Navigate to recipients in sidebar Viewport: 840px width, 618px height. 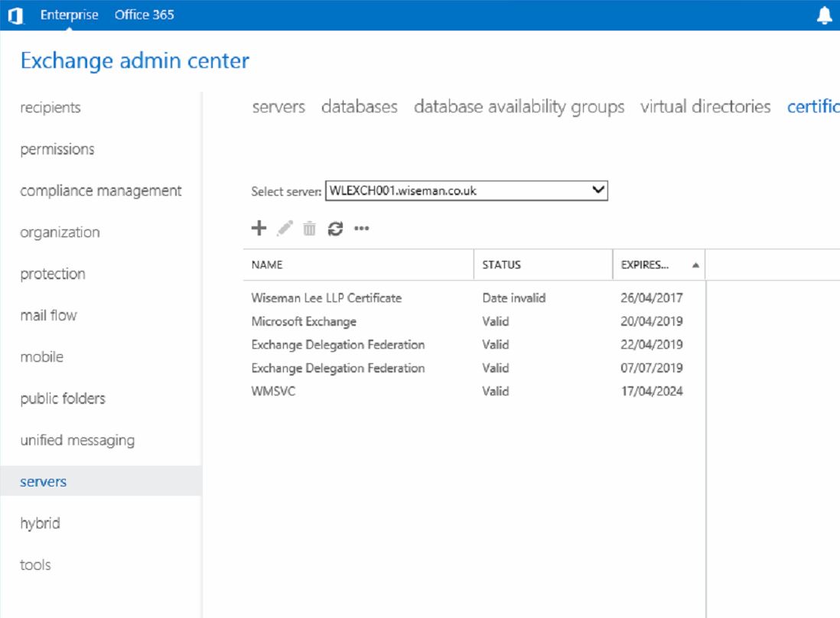50,108
